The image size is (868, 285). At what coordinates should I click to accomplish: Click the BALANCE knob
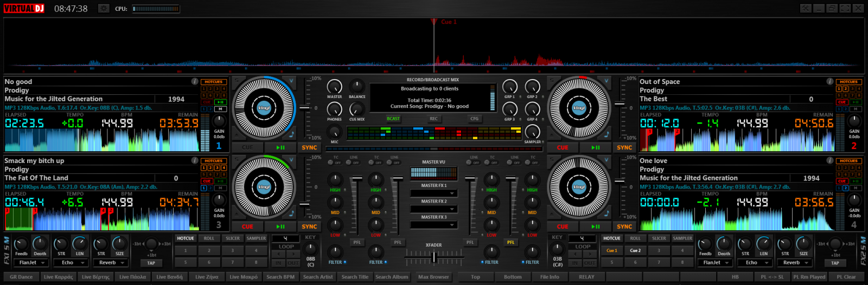(357, 87)
